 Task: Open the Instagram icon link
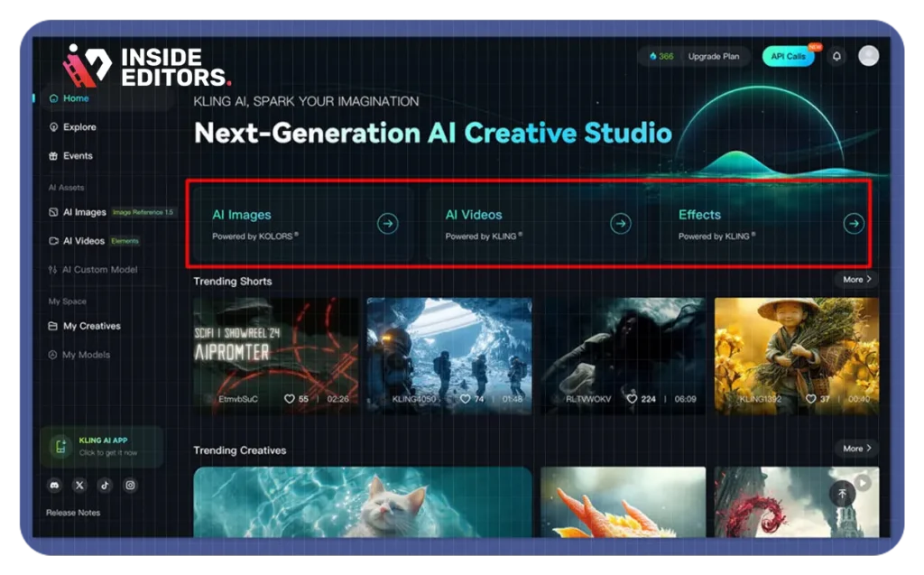click(130, 485)
